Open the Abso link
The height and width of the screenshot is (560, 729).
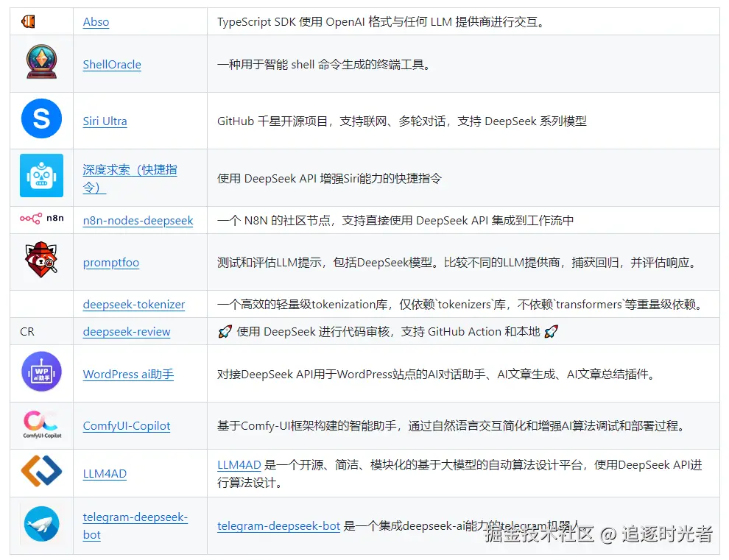pyautogui.click(x=96, y=22)
